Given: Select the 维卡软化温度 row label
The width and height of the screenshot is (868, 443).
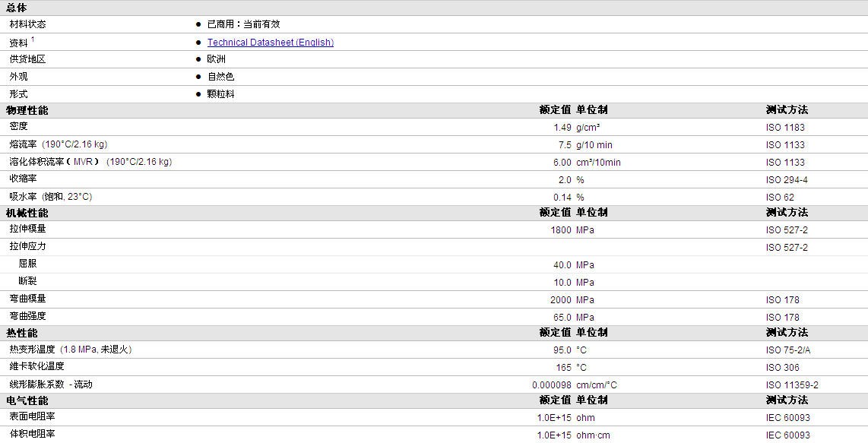Looking at the screenshot, I should (x=36, y=366).
